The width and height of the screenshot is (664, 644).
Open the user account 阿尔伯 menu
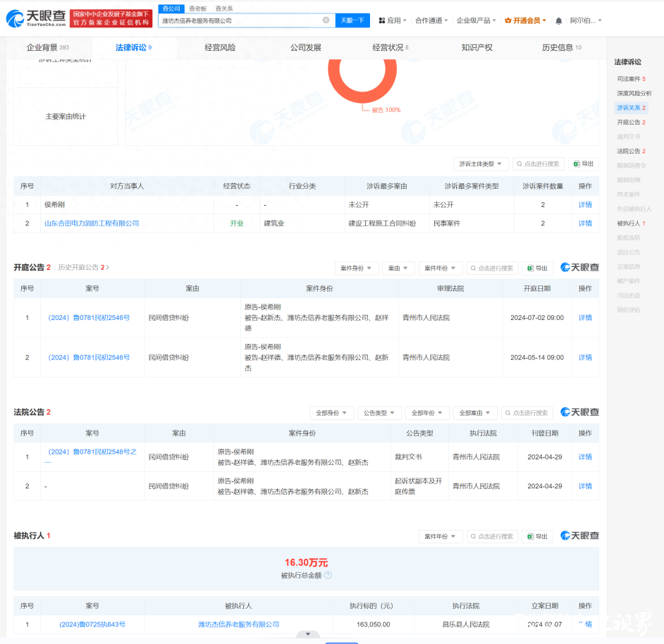coord(586,20)
